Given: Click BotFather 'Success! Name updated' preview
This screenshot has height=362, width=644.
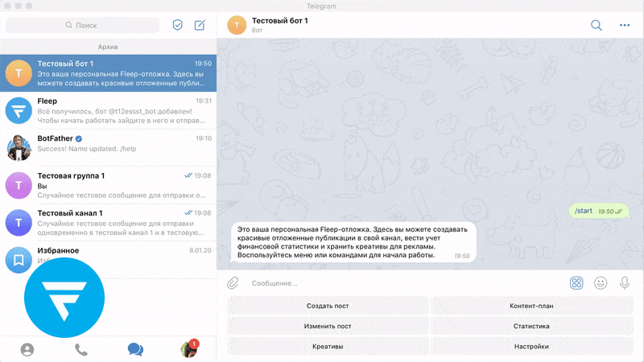Looking at the screenshot, I should (x=87, y=149).
